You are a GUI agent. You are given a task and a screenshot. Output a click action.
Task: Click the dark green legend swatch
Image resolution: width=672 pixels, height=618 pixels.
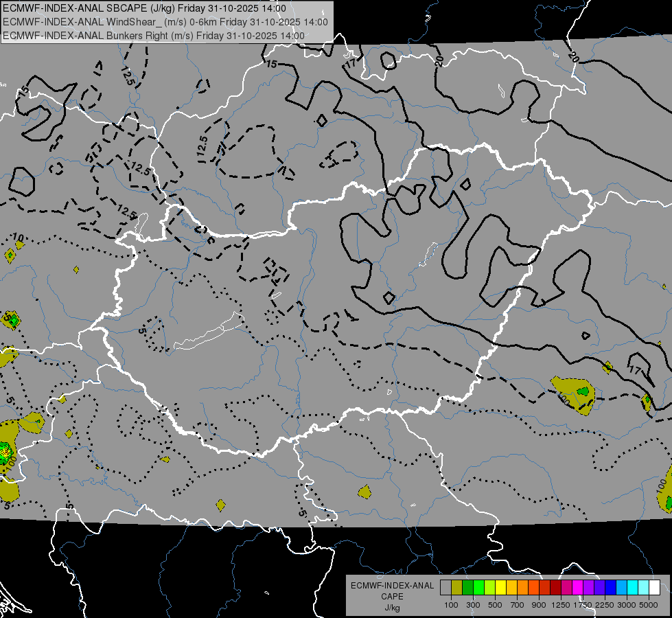point(467,587)
